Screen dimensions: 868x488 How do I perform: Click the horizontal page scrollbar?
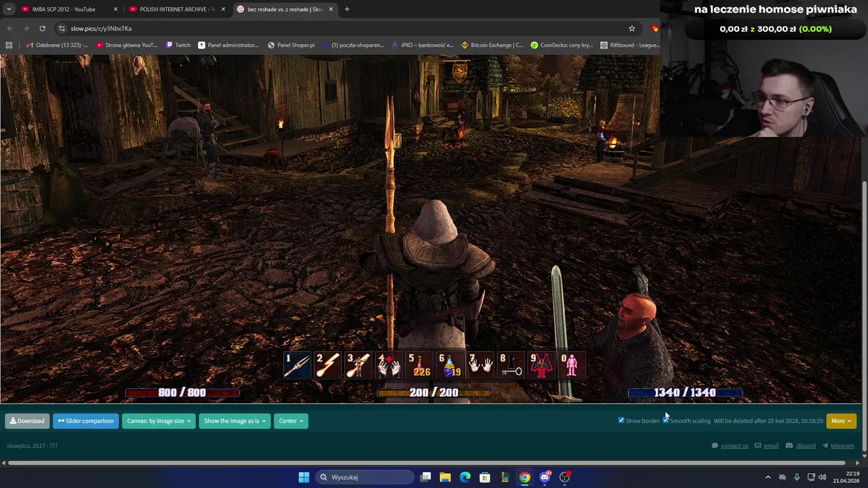click(x=426, y=463)
